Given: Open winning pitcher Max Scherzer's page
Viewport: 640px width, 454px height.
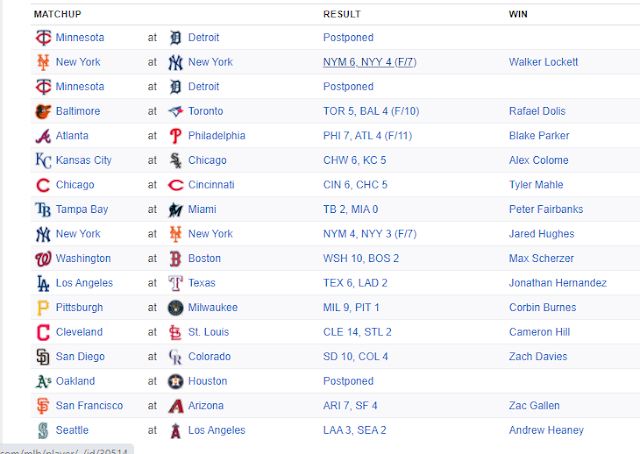Looking at the screenshot, I should [x=541, y=258].
